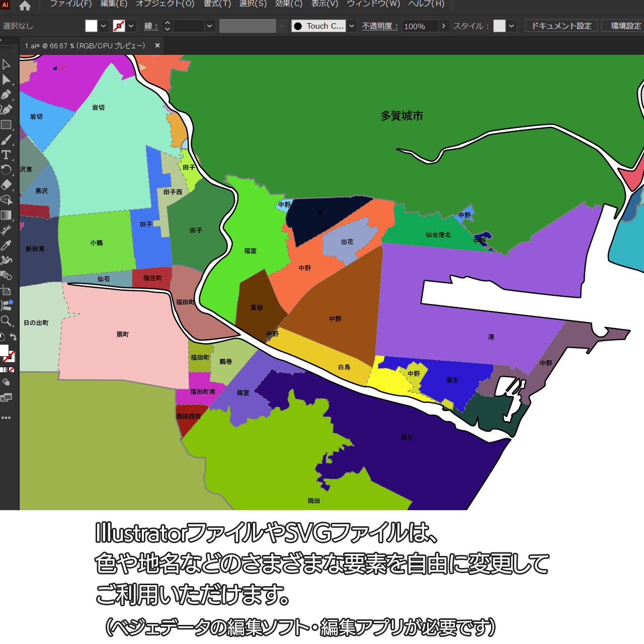The image size is (644, 644).
Task: Go to Home screen icon
Action: [x=25, y=6]
